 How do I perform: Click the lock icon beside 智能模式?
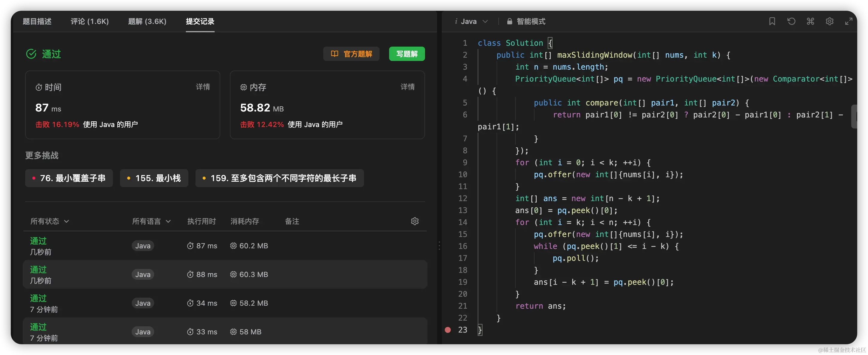click(509, 22)
